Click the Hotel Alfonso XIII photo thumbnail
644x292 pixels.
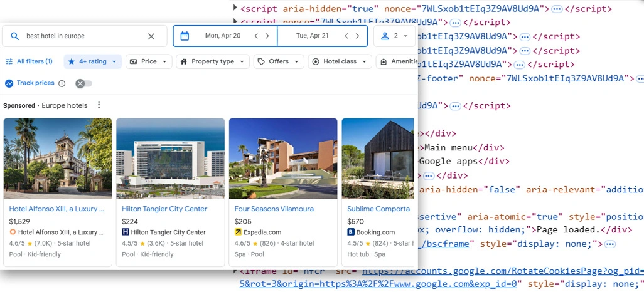point(58,159)
